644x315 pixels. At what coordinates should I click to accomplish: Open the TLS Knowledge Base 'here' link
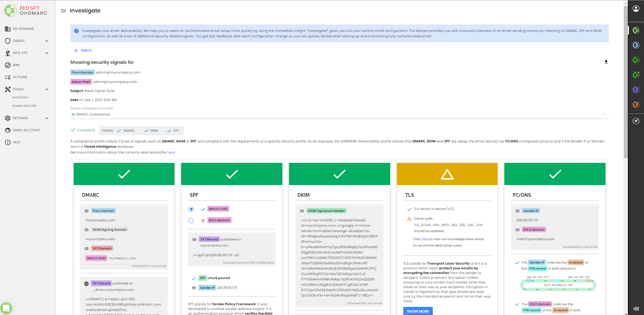tap(425, 239)
